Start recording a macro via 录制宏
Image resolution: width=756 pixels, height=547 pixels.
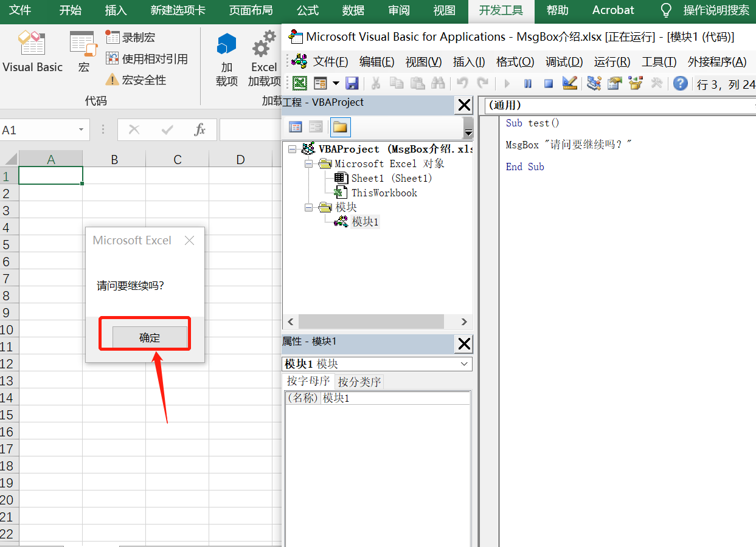coord(131,37)
